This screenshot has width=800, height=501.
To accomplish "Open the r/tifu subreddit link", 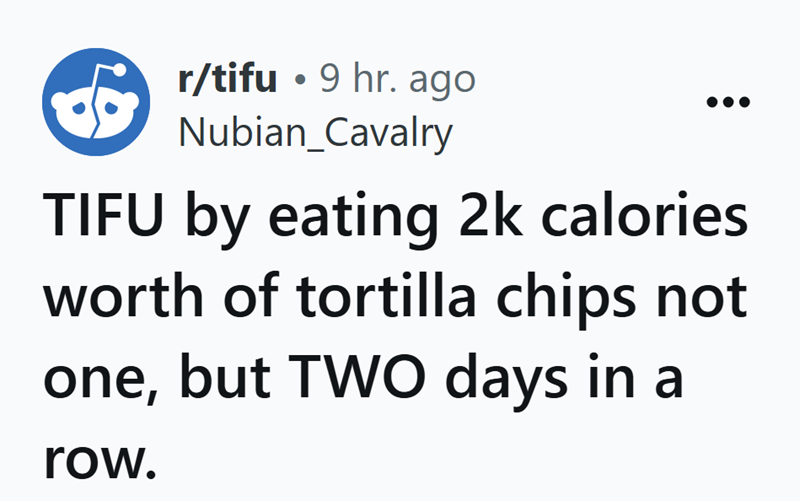I will (227, 81).
